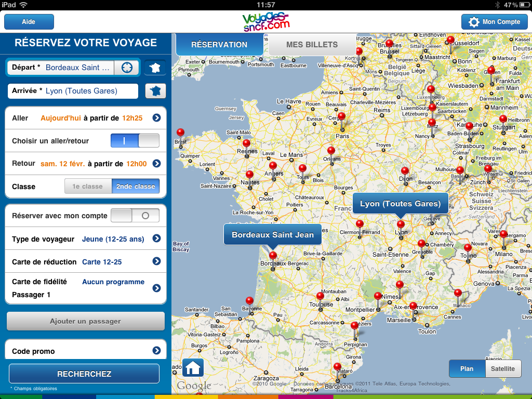Expand Carte de réduction options

(156, 261)
